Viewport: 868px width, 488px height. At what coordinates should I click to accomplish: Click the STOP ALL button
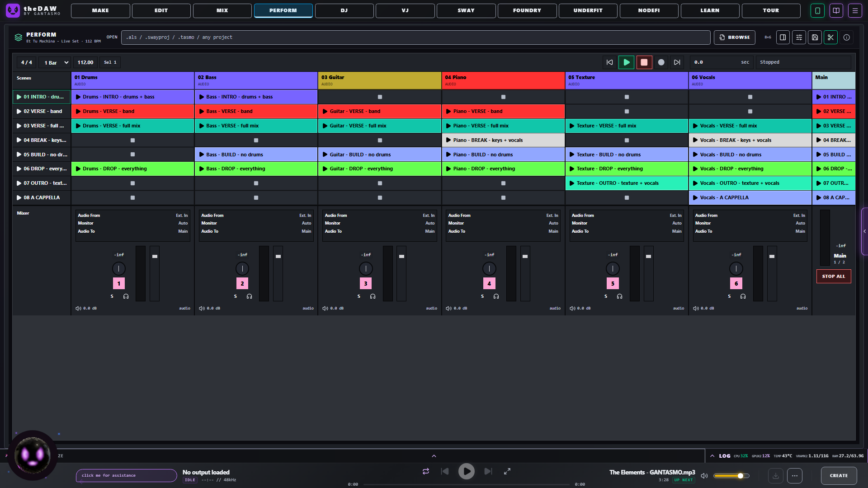[x=834, y=277]
